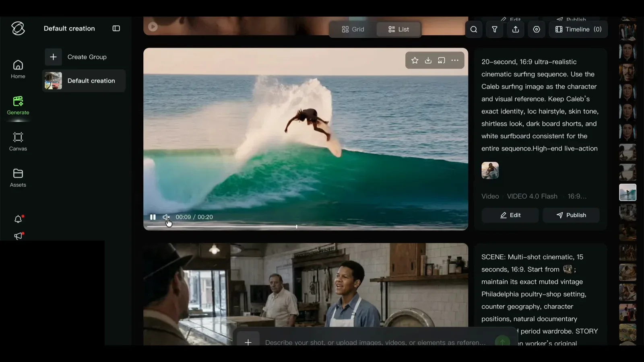This screenshot has height=362, width=644.
Task: Open the notifications bell
Action: [18, 219]
